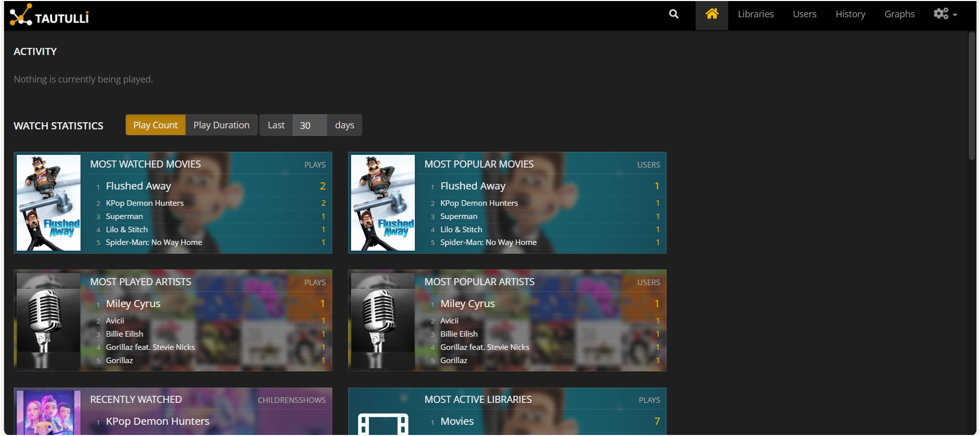Open Gorillaz in Most Popular Artists
Viewport: 980px width, 436px height.
[x=454, y=361]
